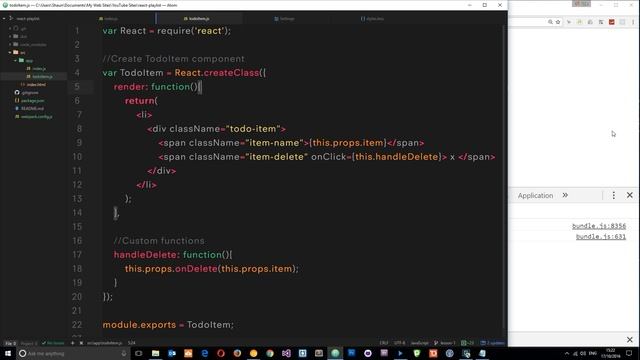Click line number 17 in gutter
The height and width of the screenshot is (360, 640).
[x=77, y=255]
